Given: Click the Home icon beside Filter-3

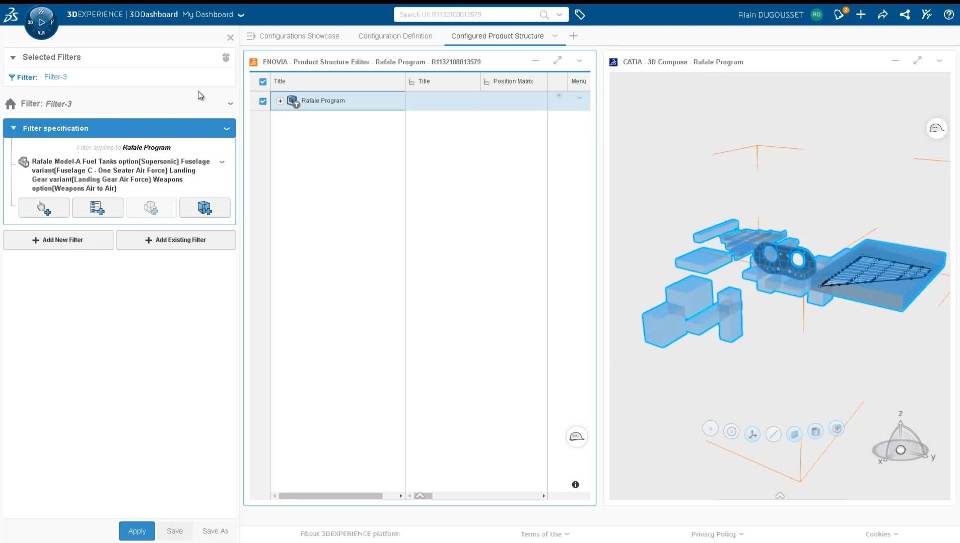Looking at the screenshot, I should pyautogui.click(x=10, y=103).
